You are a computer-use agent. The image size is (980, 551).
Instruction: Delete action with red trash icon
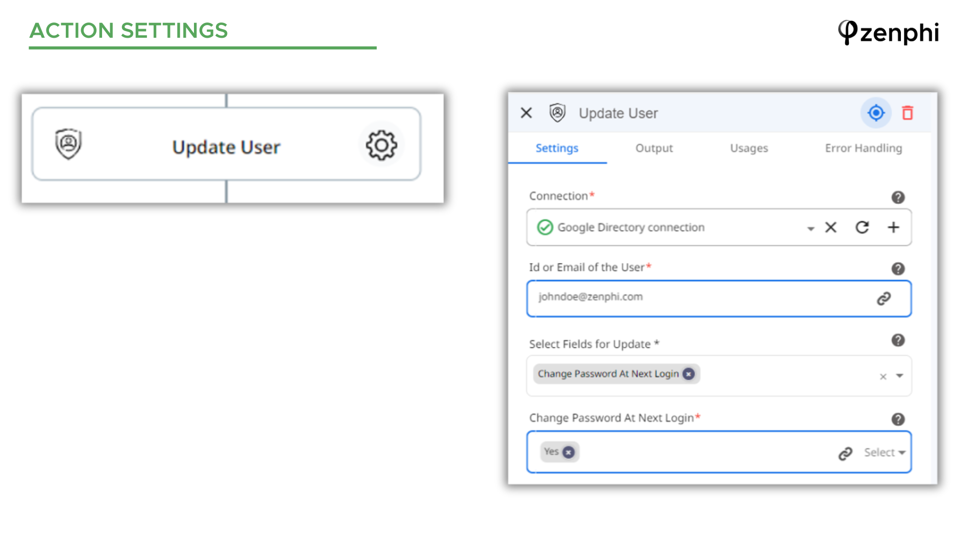click(908, 113)
